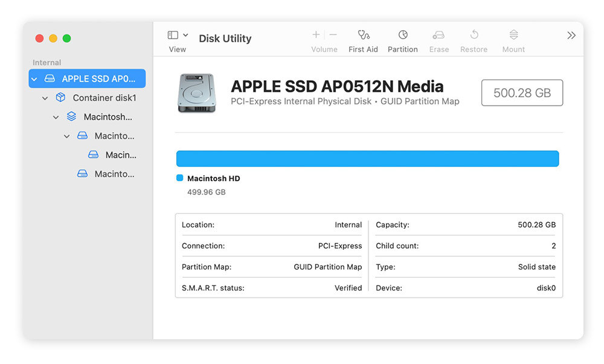Click the plus Add Volume icon
The image size is (604, 364).
(316, 34)
